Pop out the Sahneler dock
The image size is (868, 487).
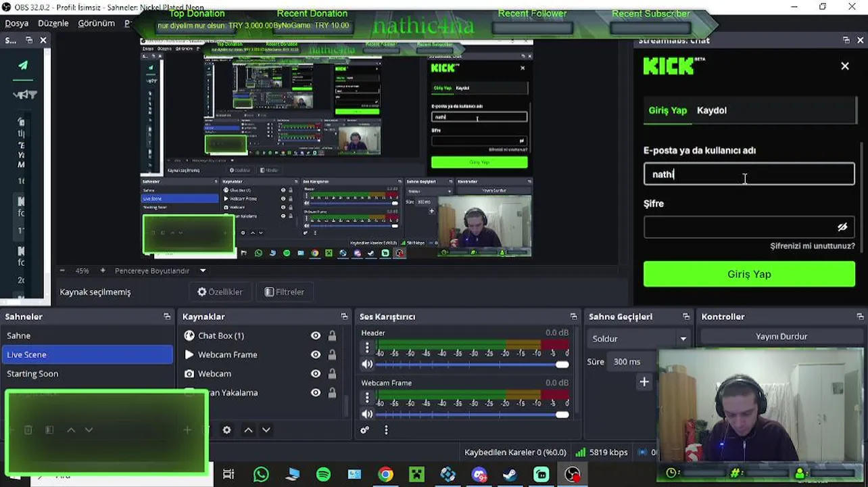(x=167, y=317)
